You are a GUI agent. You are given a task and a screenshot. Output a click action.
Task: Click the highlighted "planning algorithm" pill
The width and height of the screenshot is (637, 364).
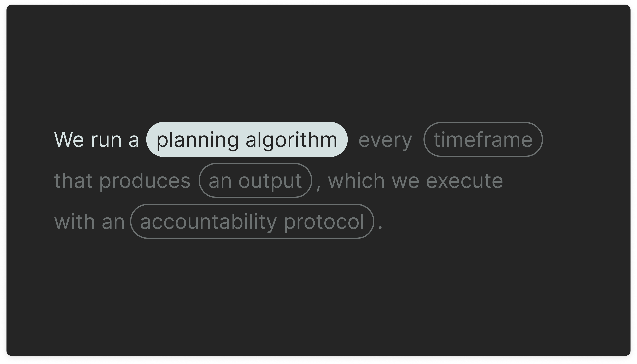point(247,139)
